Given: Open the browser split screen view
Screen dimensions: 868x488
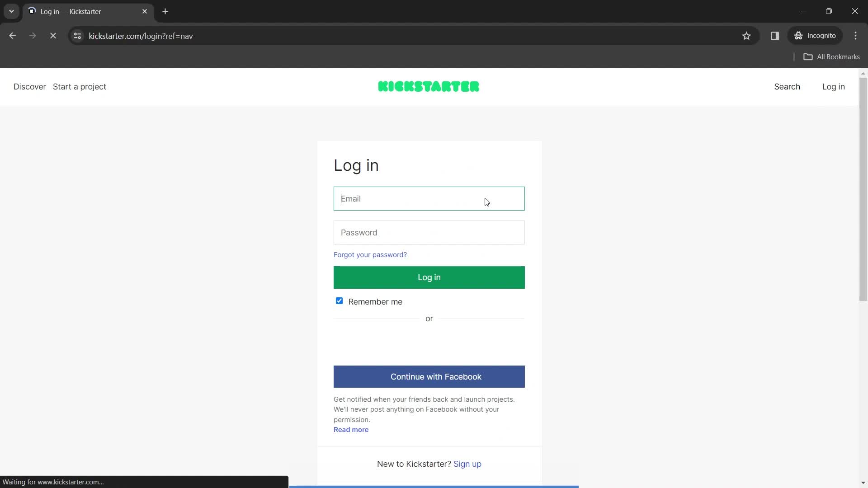Looking at the screenshot, I should [775, 36].
